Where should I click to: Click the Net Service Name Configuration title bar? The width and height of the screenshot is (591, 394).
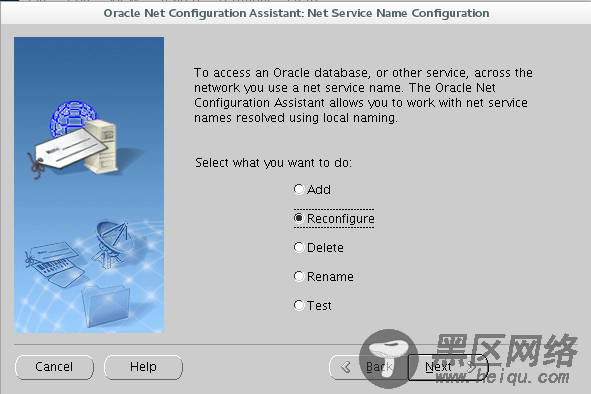[x=296, y=13]
